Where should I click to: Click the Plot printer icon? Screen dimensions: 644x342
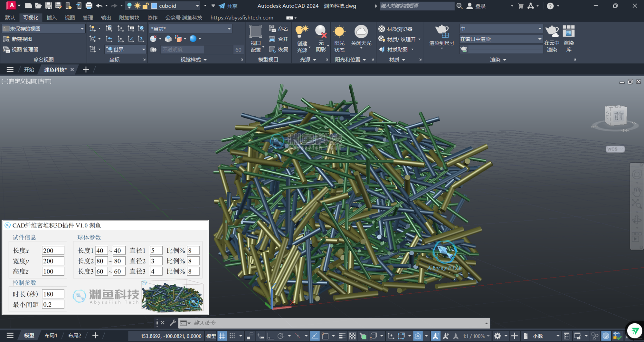(89, 6)
